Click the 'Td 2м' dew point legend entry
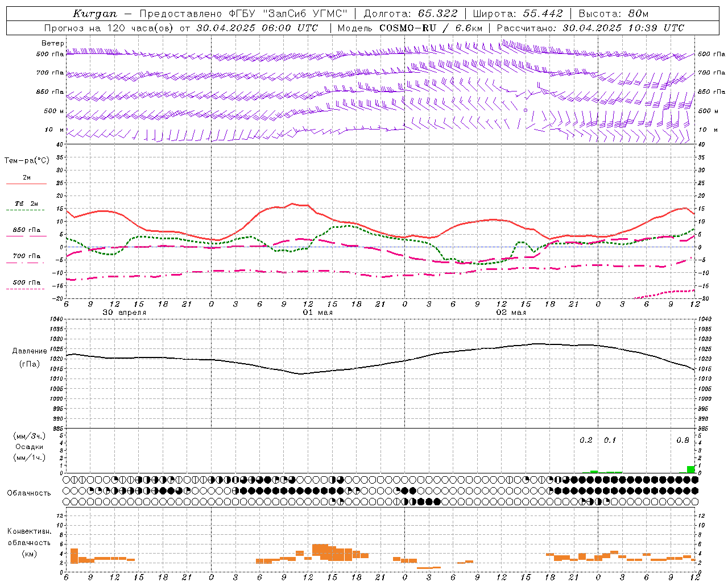This screenshot has width=728, height=582. pyautogui.click(x=26, y=203)
